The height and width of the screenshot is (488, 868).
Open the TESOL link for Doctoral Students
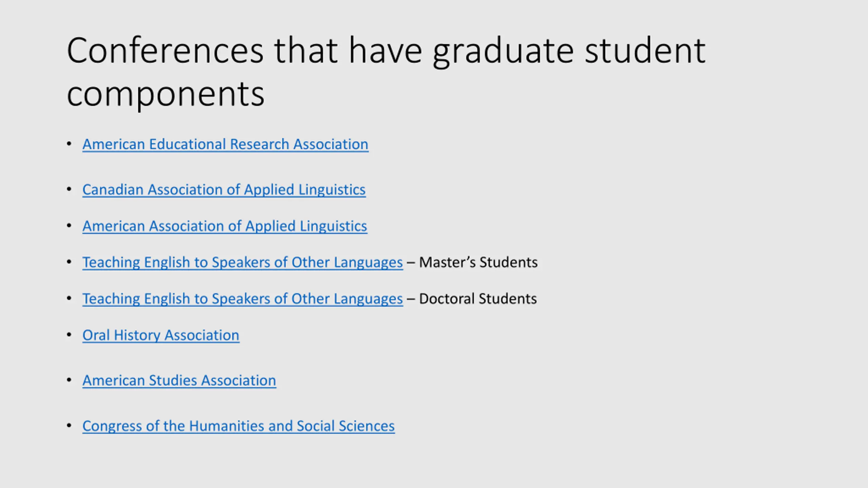(x=243, y=299)
